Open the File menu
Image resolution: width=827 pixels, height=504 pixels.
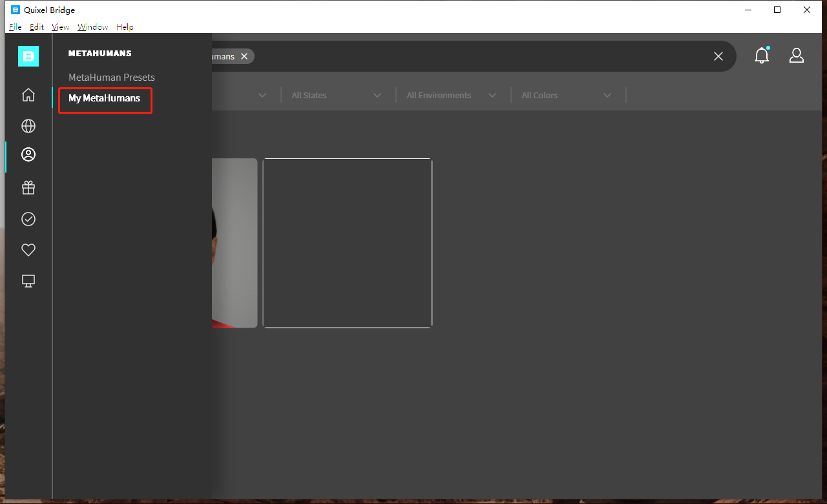coord(16,27)
